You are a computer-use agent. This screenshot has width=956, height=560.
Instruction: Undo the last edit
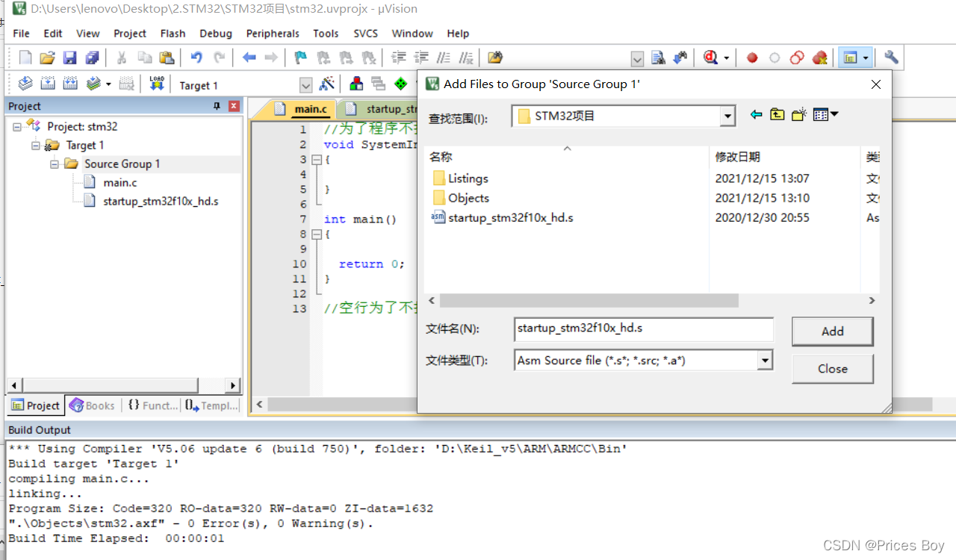[x=196, y=57]
